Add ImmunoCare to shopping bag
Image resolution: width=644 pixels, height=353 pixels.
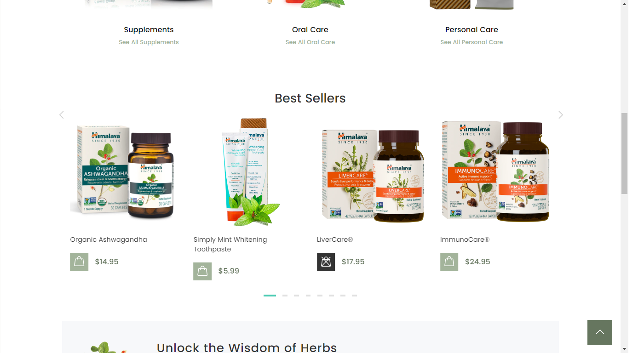[x=449, y=262]
